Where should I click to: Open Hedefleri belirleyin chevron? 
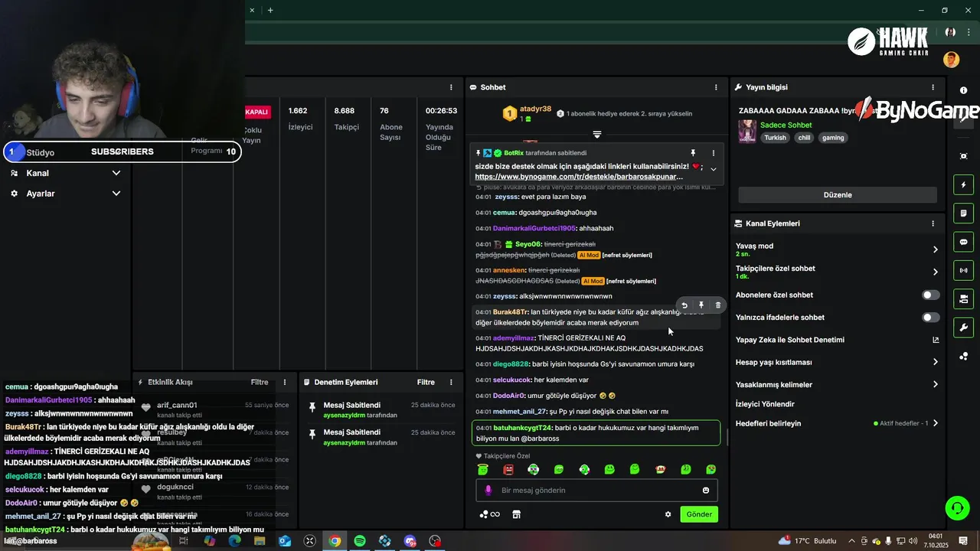[935, 423]
